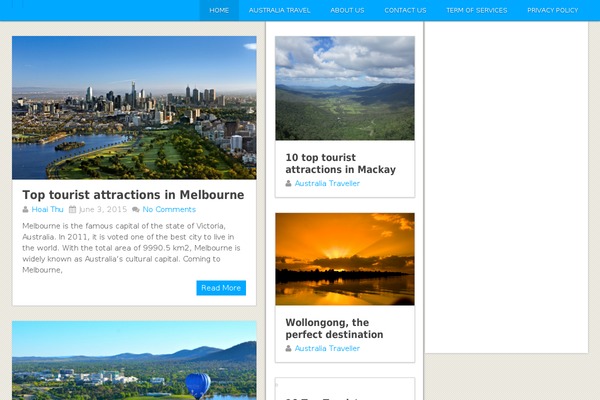
Task: Click calendar icon beside June 3, 2015
Action: point(72,209)
